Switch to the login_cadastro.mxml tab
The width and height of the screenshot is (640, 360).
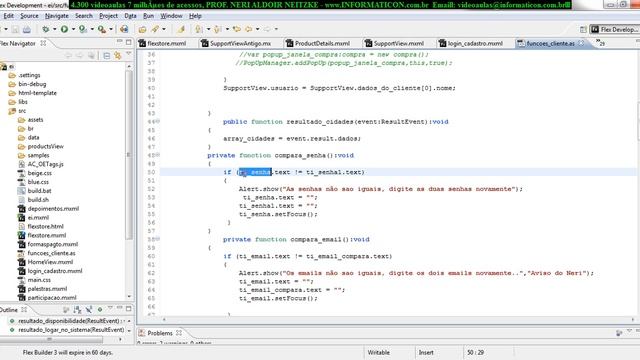[x=471, y=43]
